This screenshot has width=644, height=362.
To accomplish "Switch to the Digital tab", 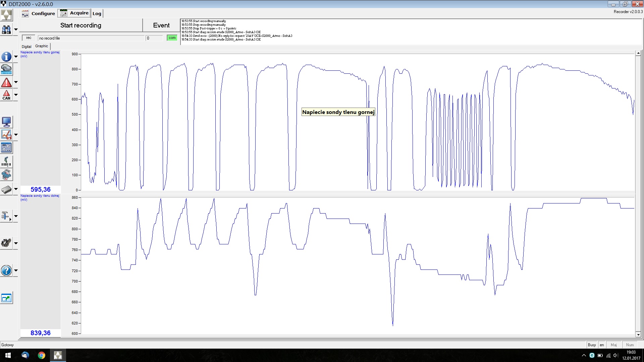I will (x=26, y=47).
